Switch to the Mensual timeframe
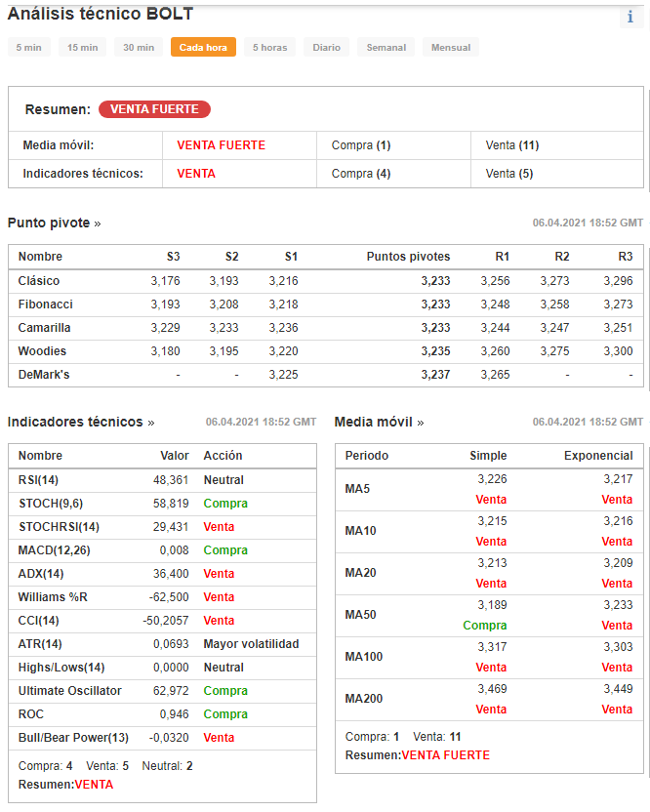Viewport: 650px width, 812px height. click(451, 48)
